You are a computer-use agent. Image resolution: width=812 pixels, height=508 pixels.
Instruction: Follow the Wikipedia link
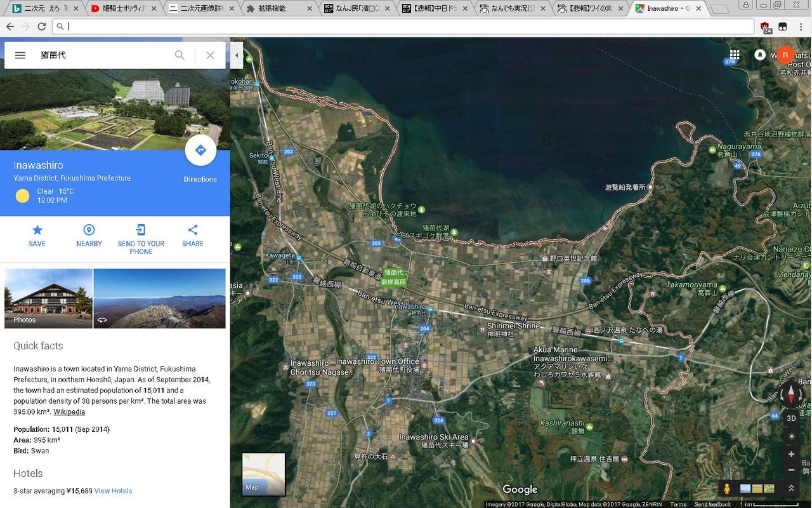click(x=69, y=412)
